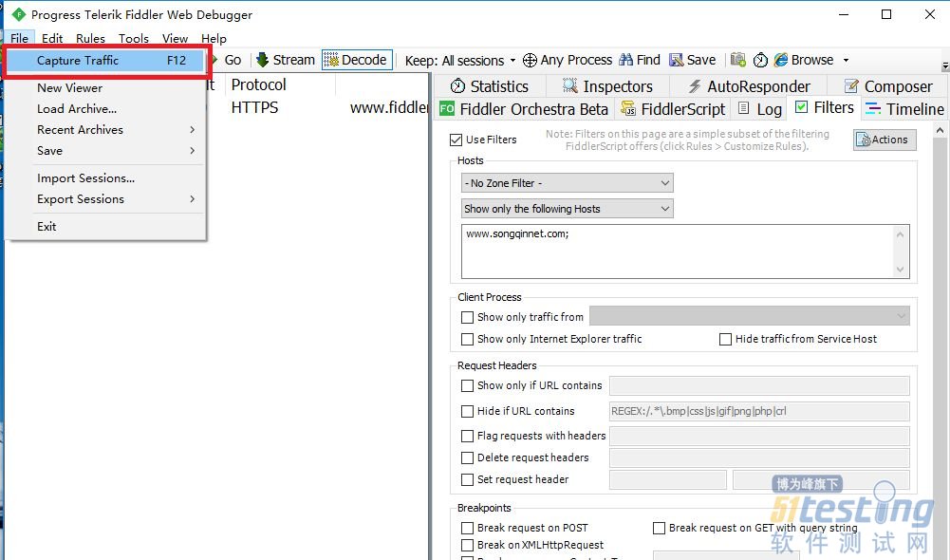Click the camera screenshot toolbar icon
950x560 pixels.
tap(738, 60)
